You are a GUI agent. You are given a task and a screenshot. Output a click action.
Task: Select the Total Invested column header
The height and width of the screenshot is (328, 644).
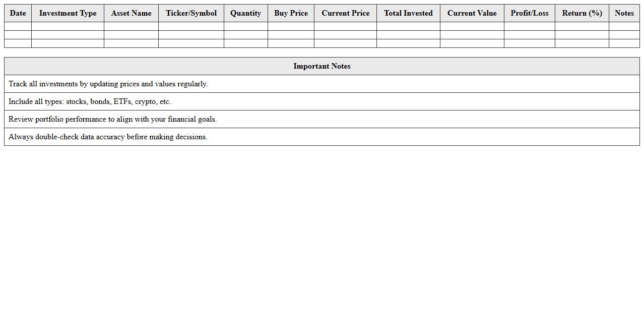(408, 13)
